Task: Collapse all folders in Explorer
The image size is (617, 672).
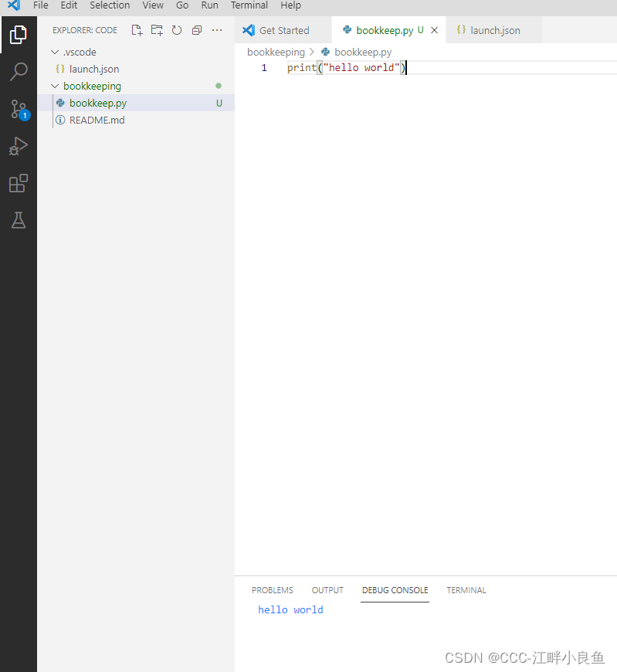Action: click(197, 30)
